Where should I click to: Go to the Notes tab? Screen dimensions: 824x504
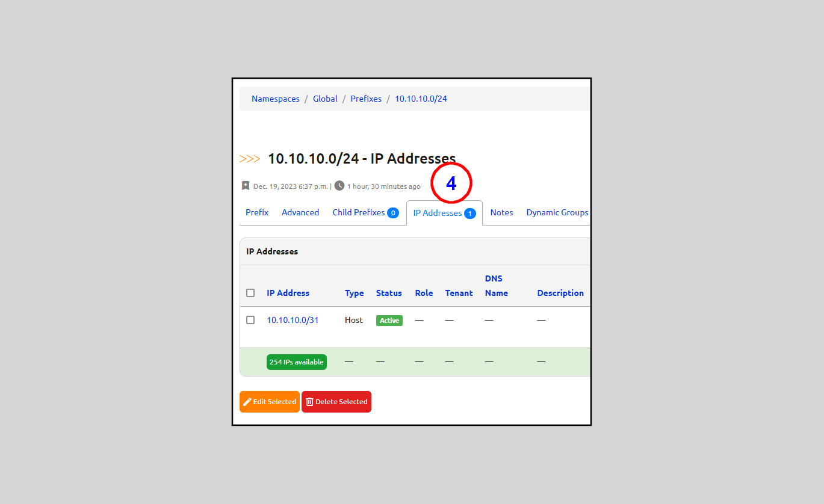pos(501,212)
